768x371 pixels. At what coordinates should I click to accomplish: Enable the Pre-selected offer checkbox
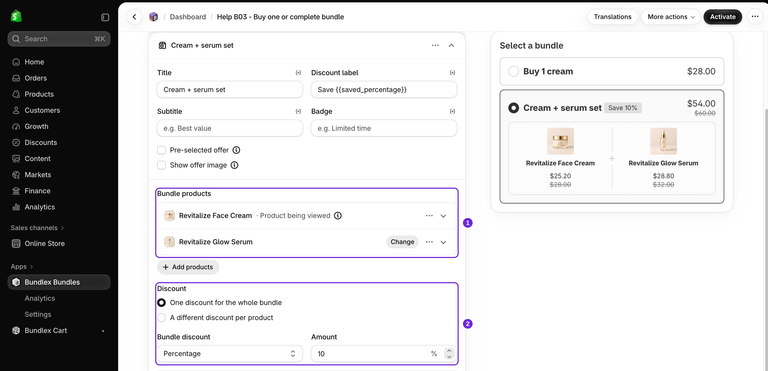pos(161,150)
